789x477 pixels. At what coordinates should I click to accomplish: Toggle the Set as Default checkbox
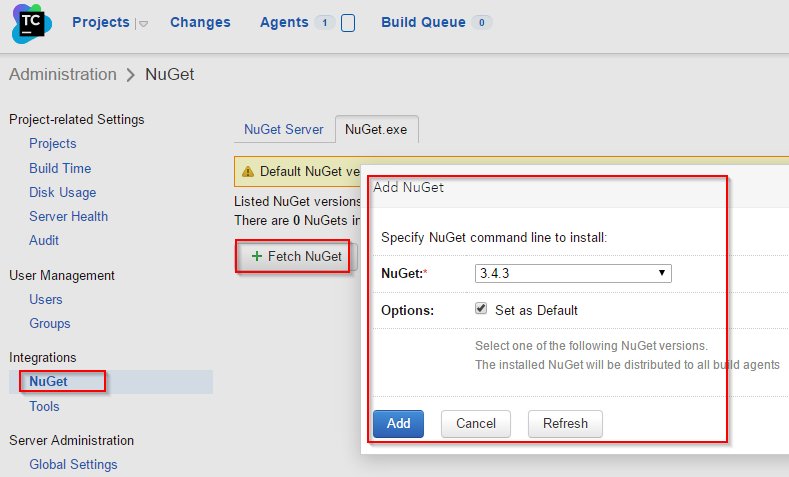click(481, 308)
